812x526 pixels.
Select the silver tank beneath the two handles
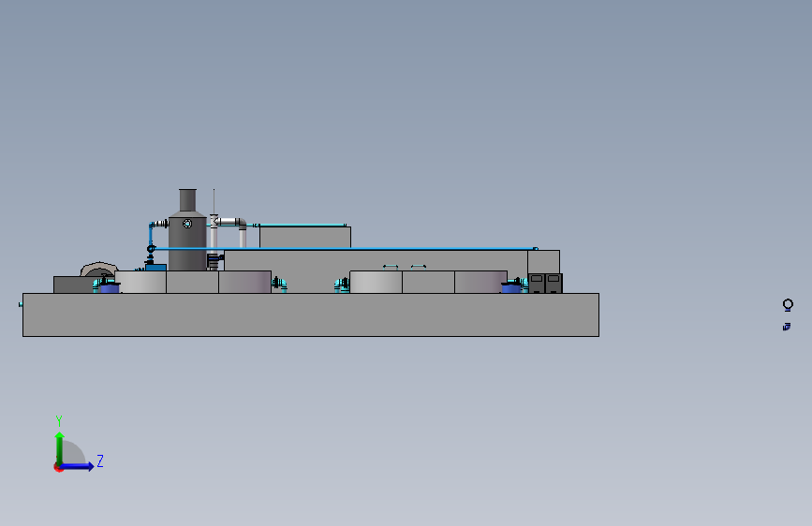(x=376, y=282)
